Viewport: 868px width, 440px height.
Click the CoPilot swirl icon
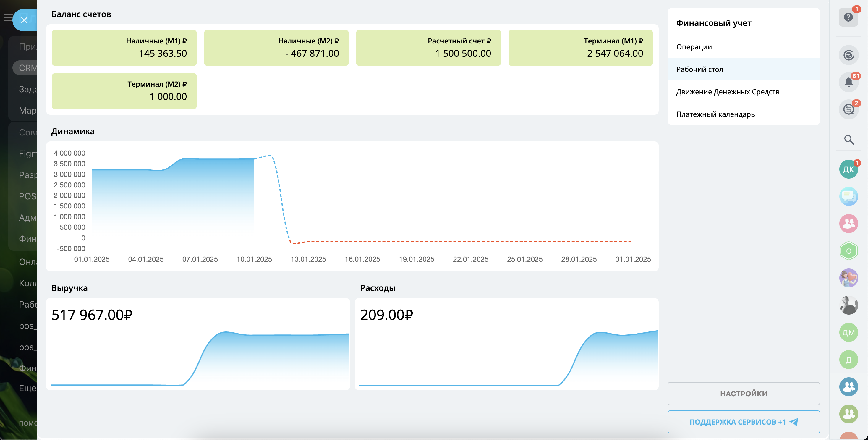848,55
